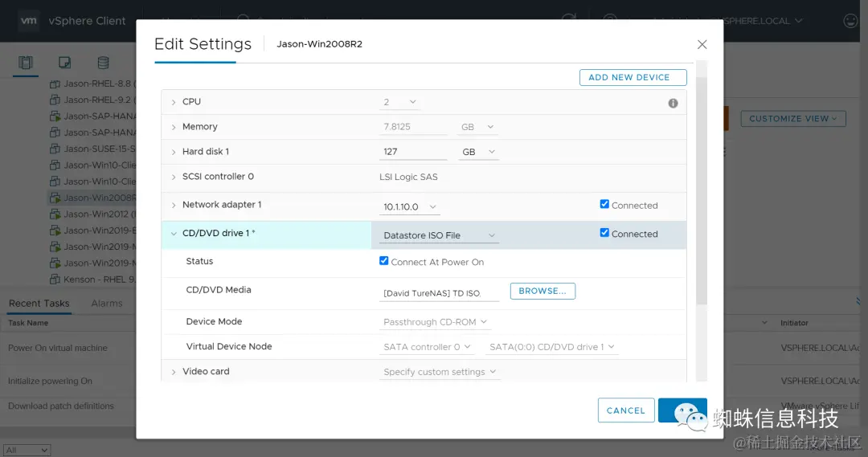Expand SCSI controller 0 row
This screenshot has width=868, height=457.
[174, 177]
